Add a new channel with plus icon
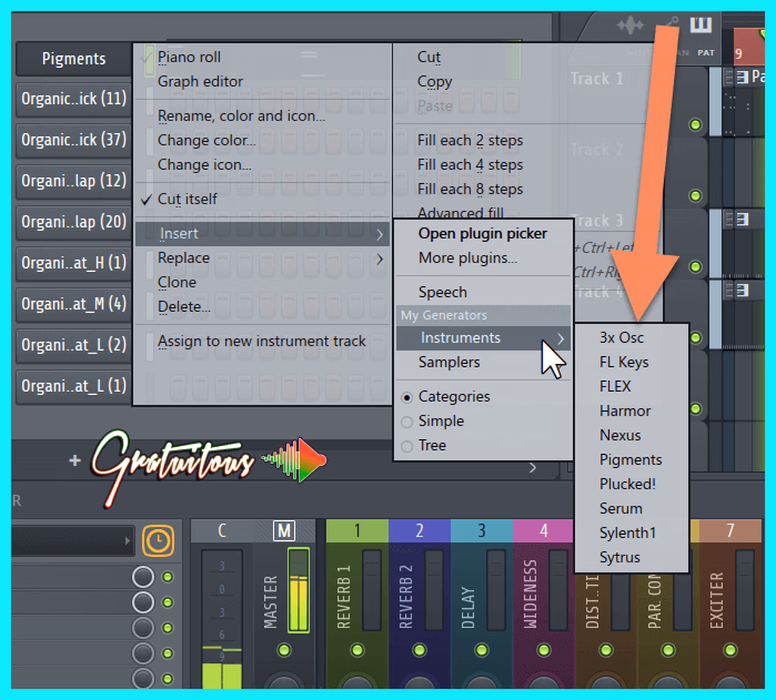 [x=75, y=460]
